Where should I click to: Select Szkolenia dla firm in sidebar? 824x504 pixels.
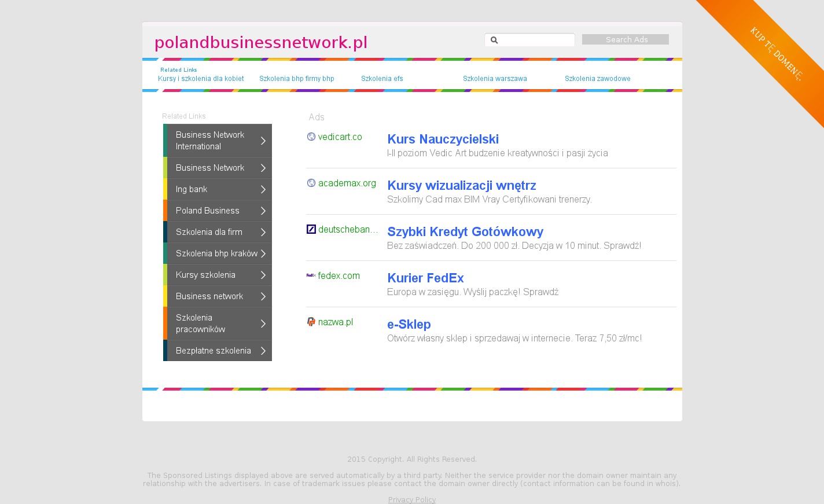[209, 232]
